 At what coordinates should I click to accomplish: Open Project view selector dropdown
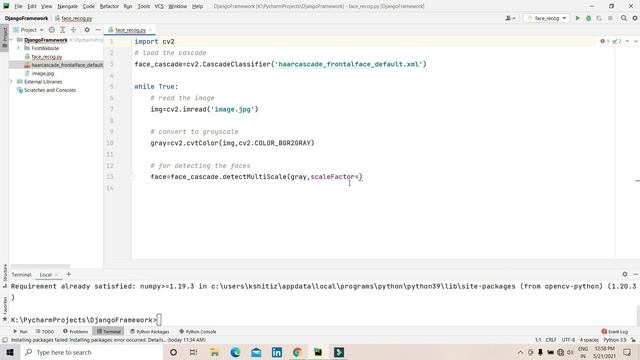[x=28, y=30]
